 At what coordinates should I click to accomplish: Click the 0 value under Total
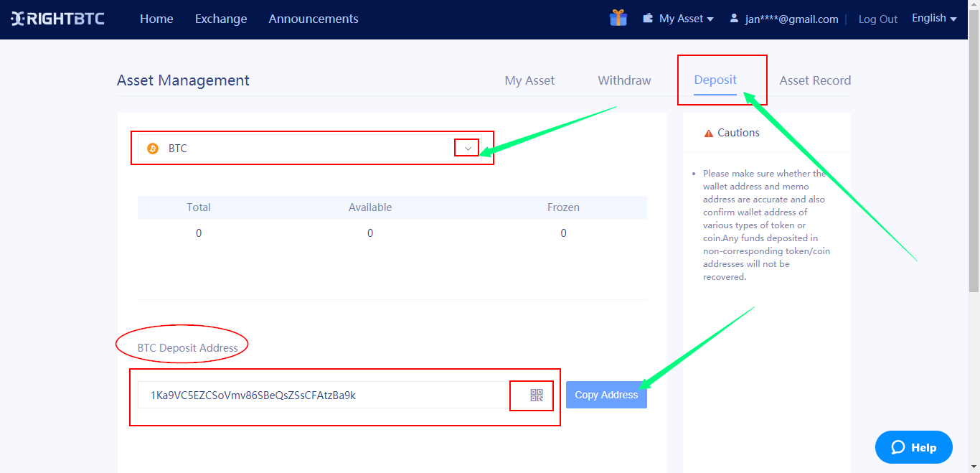point(199,233)
